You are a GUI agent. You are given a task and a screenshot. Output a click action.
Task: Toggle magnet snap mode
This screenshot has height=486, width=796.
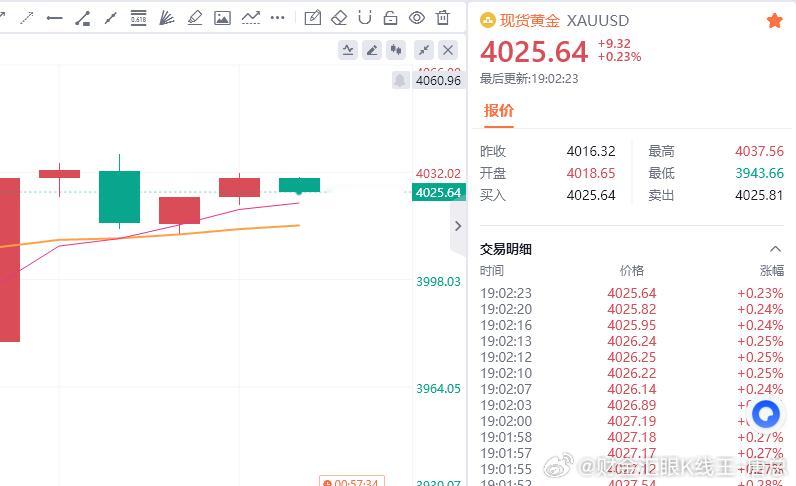point(364,18)
